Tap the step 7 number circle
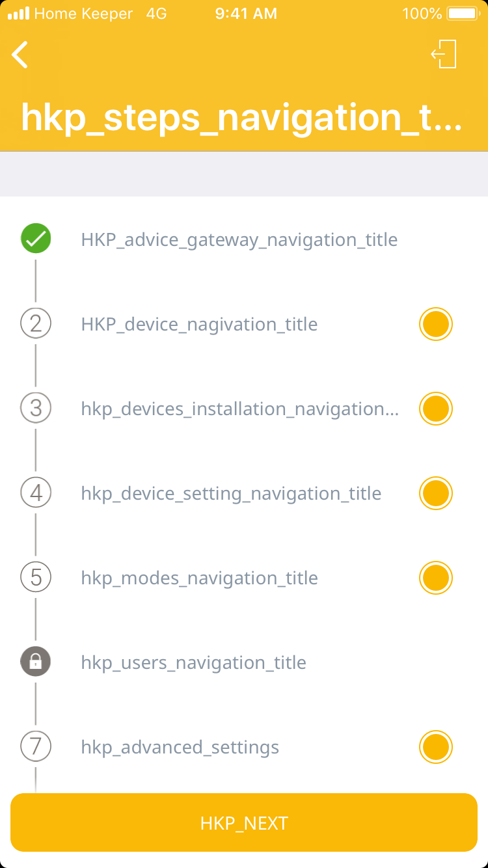This screenshot has height=868, width=488. 36,746
